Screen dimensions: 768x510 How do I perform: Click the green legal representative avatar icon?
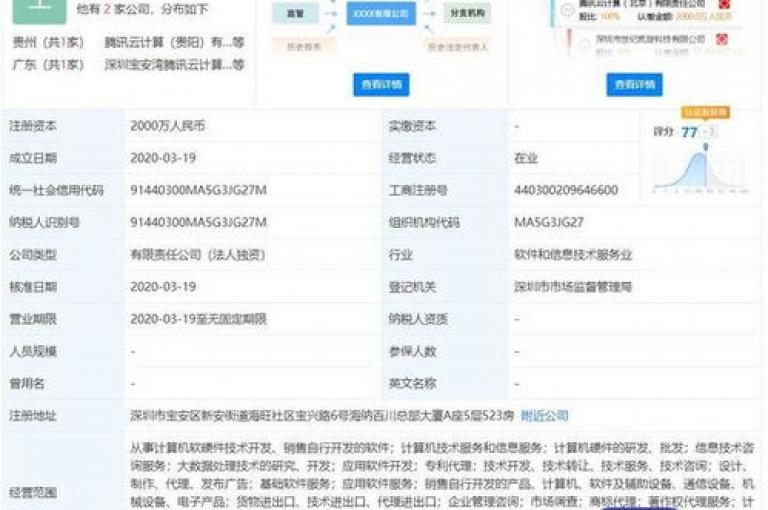[x=39, y=11]
